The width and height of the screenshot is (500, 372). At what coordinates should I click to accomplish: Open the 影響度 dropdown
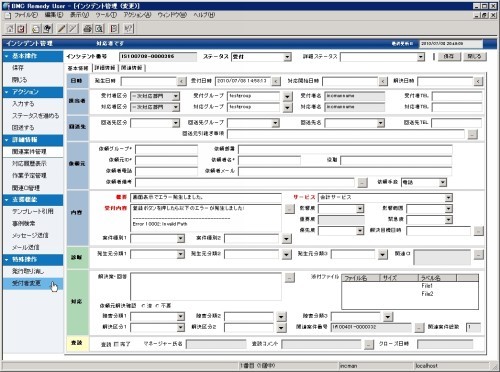coord(360,209)
